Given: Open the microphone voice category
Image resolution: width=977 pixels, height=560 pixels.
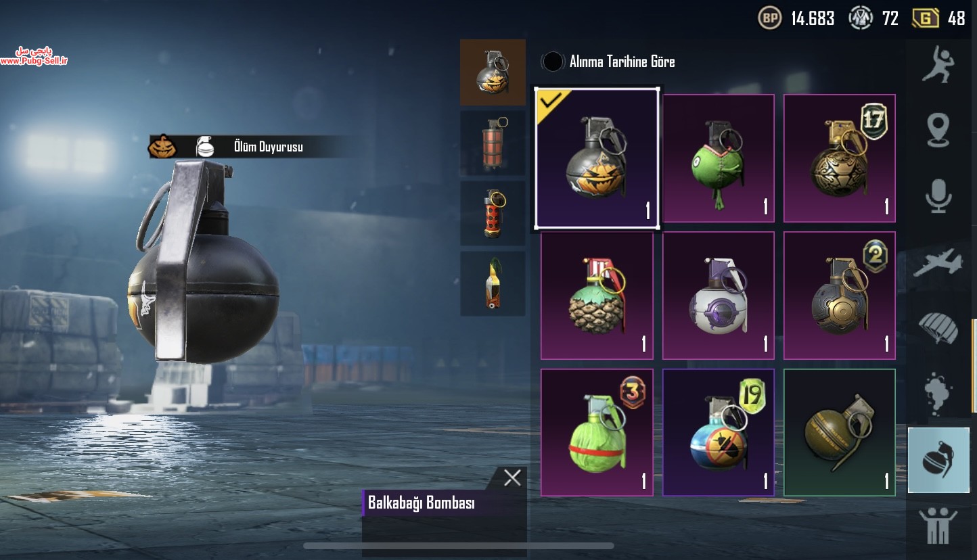Looking at the screenshot, I should click(x=939, y=196).
